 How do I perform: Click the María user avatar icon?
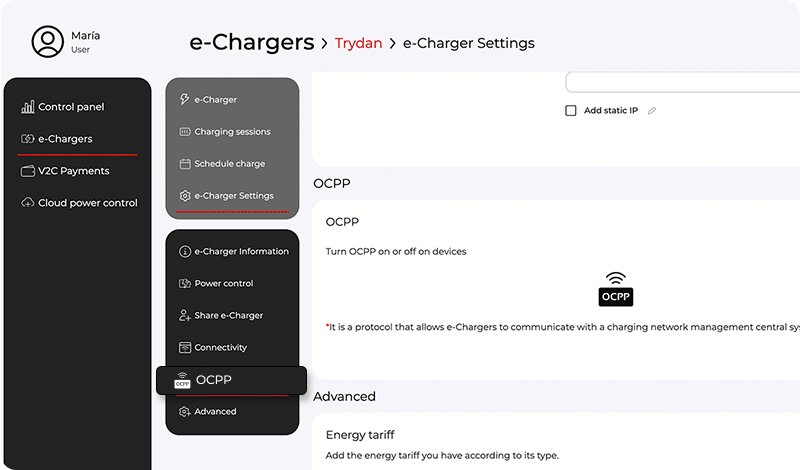(47, 42)
